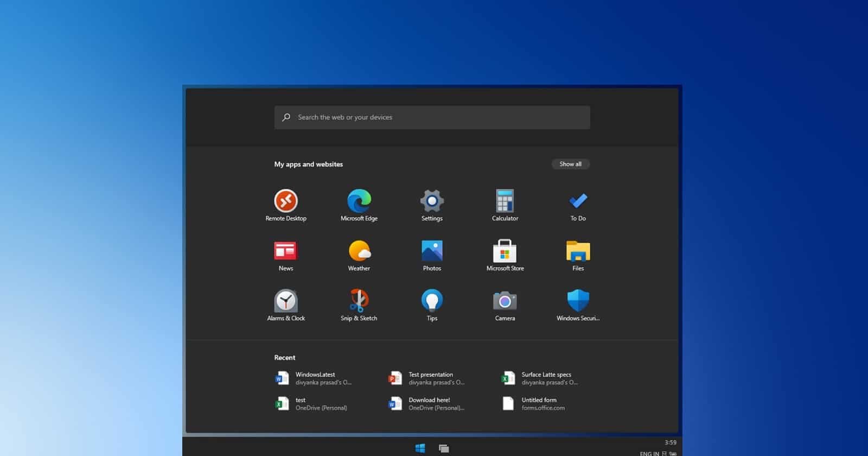This screenshot has height=456, width=868.
Task: Click the Recent section heading
Action: coord(285,357)
